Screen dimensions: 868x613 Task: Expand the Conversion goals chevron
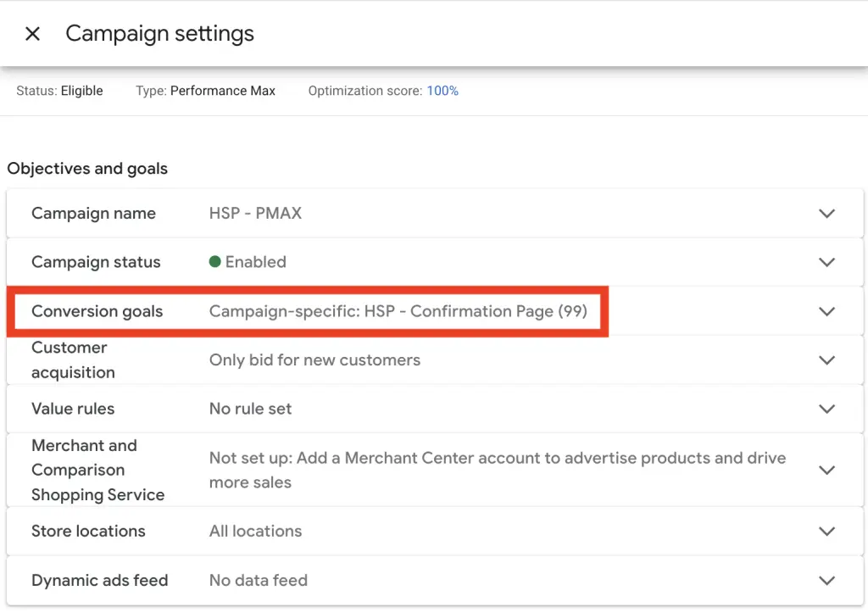point(827,311)
